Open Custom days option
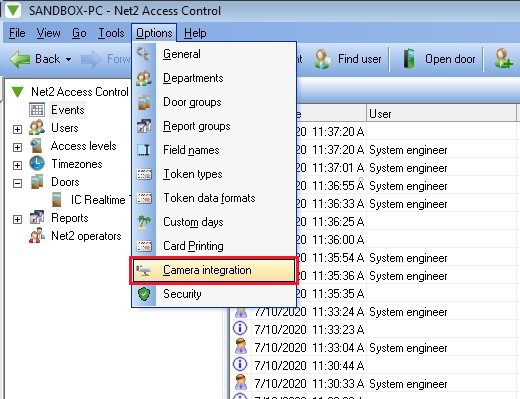520x399 pixels. pos(214,222)
